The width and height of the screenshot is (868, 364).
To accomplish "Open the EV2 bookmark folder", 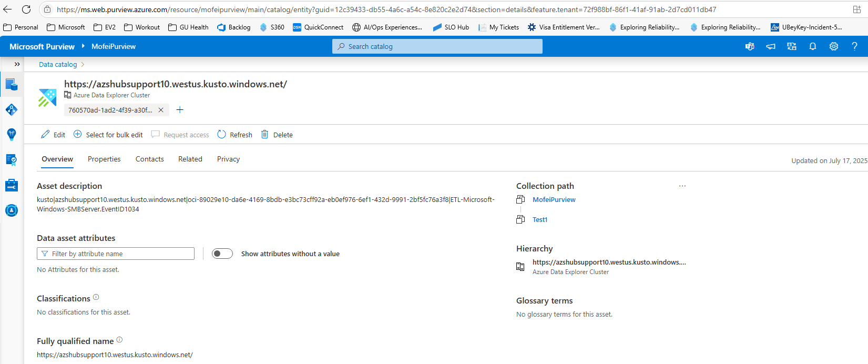I will pos(105,27).
